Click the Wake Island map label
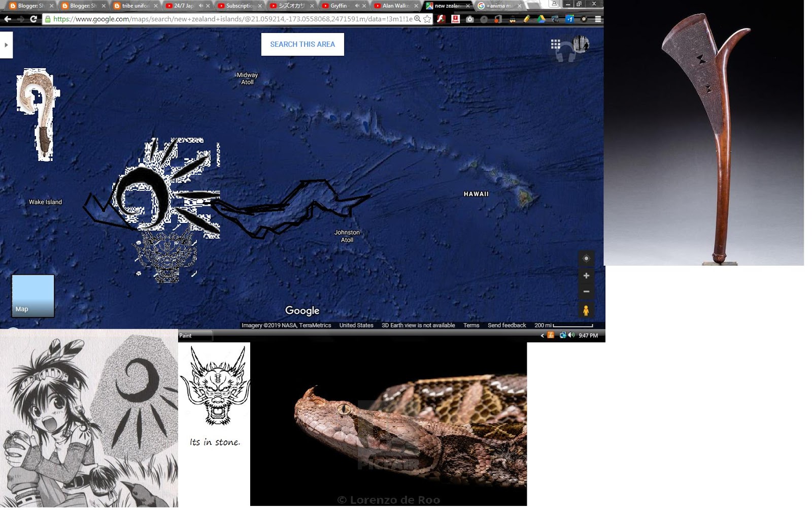The image size is (812, 510). (x=45, y=202)
